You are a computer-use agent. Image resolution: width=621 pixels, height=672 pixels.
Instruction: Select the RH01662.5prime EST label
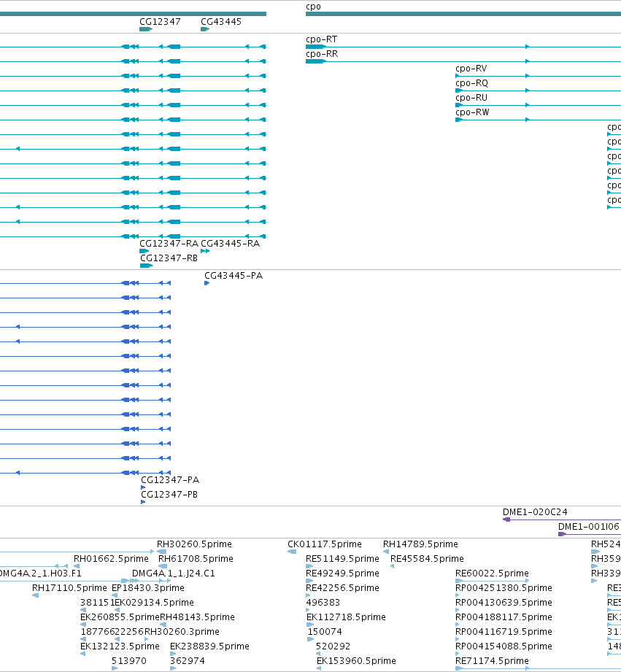[111, 559]
